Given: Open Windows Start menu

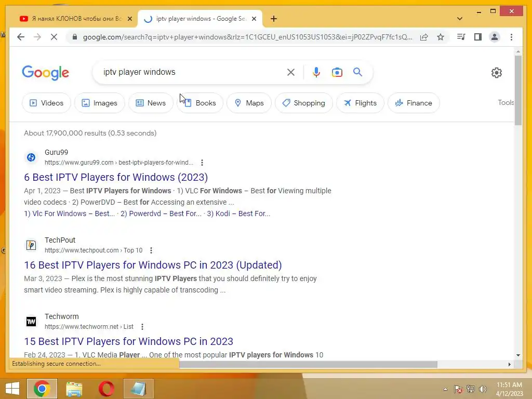Looking at the screenshot, I should pyautogui.click(x=12, y=389).
